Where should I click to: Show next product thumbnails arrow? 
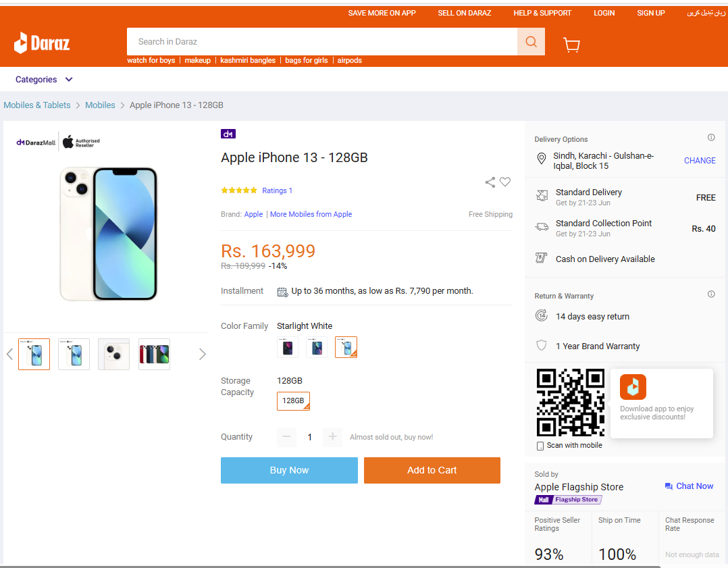point(202,355)
